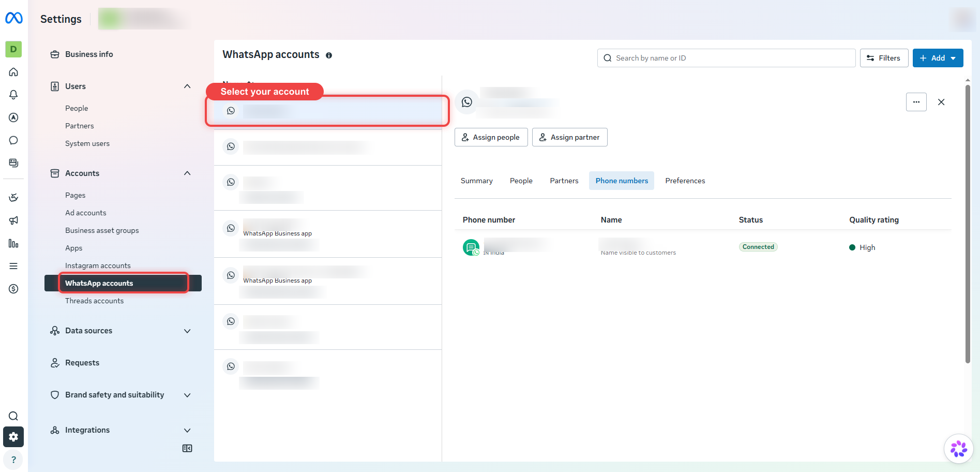The height and width of the screenshot is (472, 980).
Task: Open the content planner icon in rail
Action: pos(13,163)
